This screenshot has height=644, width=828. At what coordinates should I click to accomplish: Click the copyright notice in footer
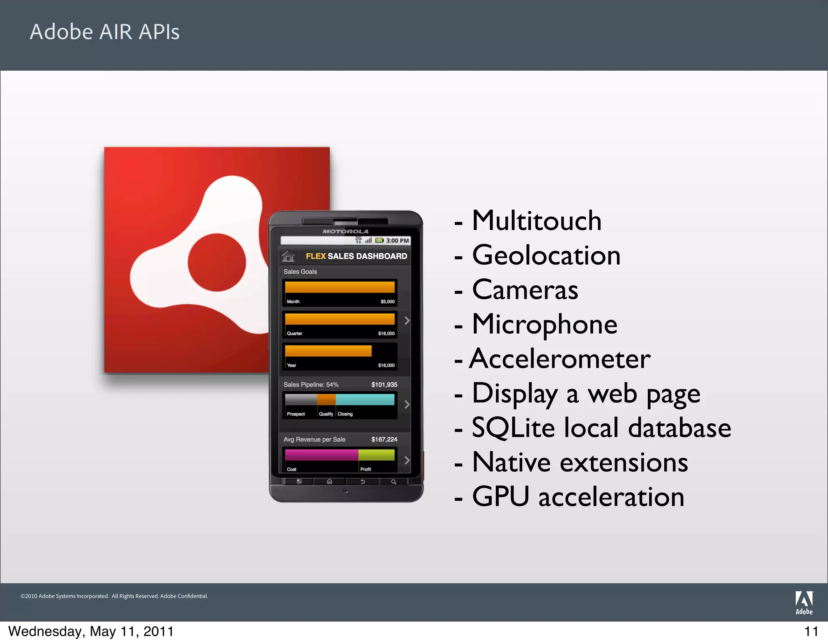coord(114,596)
